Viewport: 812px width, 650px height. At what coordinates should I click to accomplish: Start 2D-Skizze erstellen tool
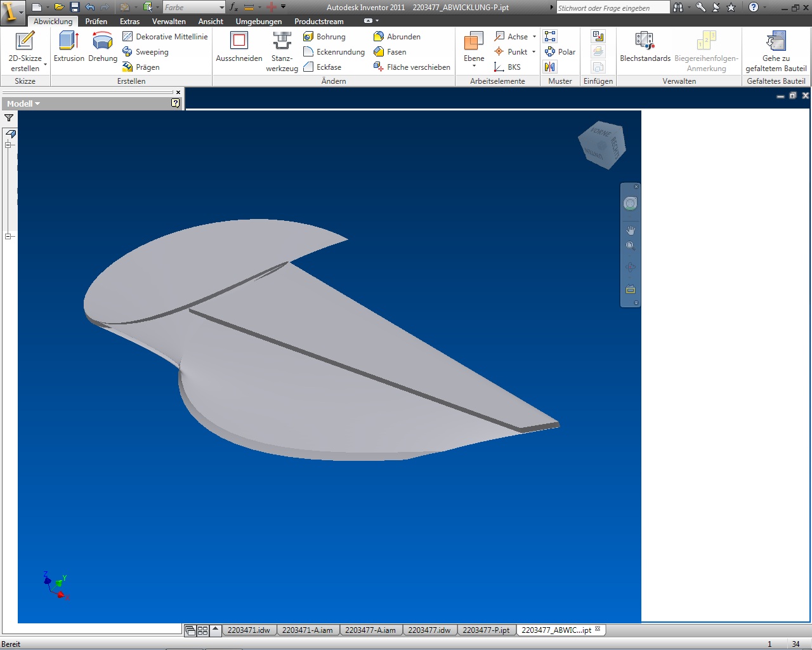pos(25,51)
